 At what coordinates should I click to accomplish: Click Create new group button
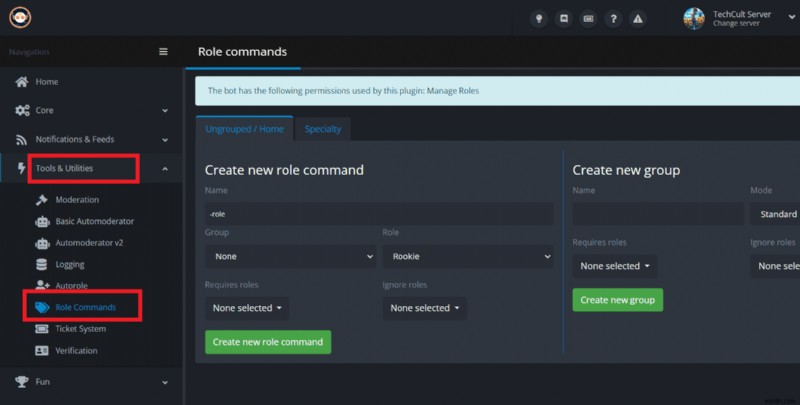(x=617, y=300)
